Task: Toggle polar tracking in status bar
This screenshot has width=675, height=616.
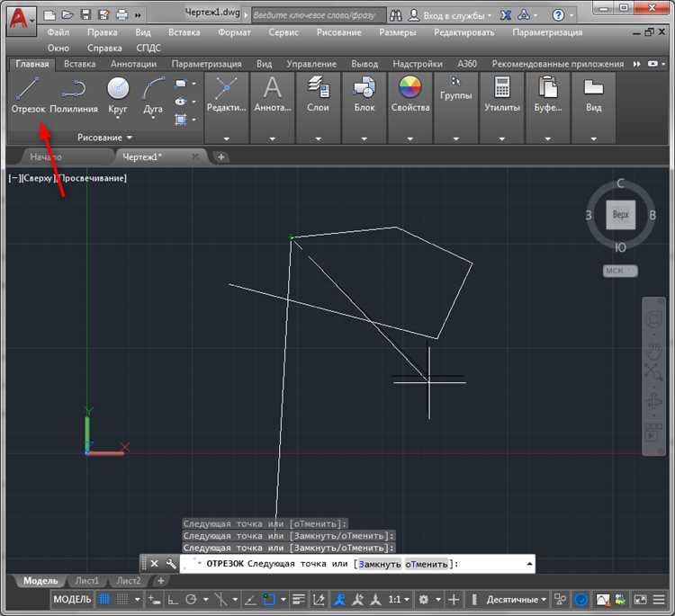Action: pyautogui.click(x=191, y=599)
